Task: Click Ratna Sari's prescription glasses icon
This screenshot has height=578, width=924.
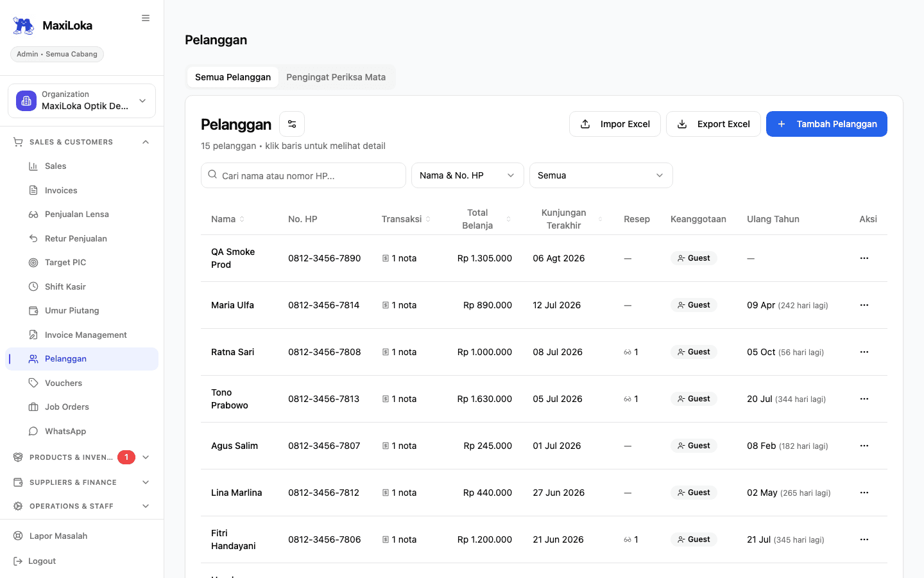Action: coord(628,352)
